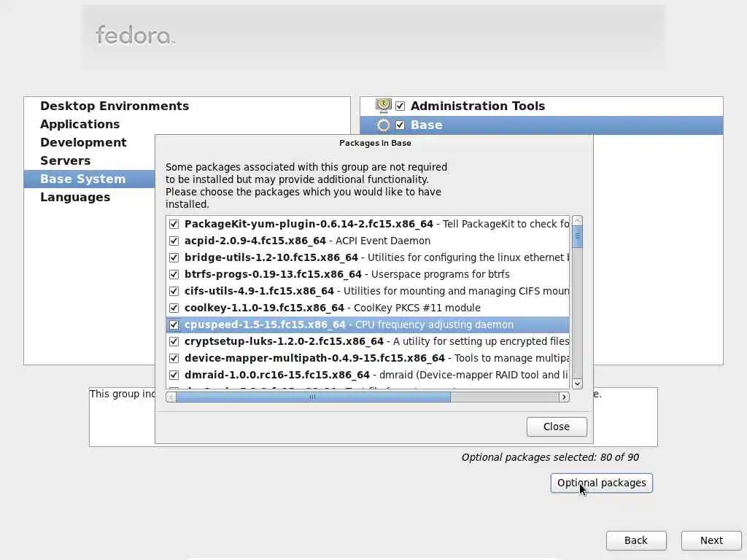Click the horizontal scrollbar thumb
The height and width of the screenshot is (560, 747).
(313, 397)
